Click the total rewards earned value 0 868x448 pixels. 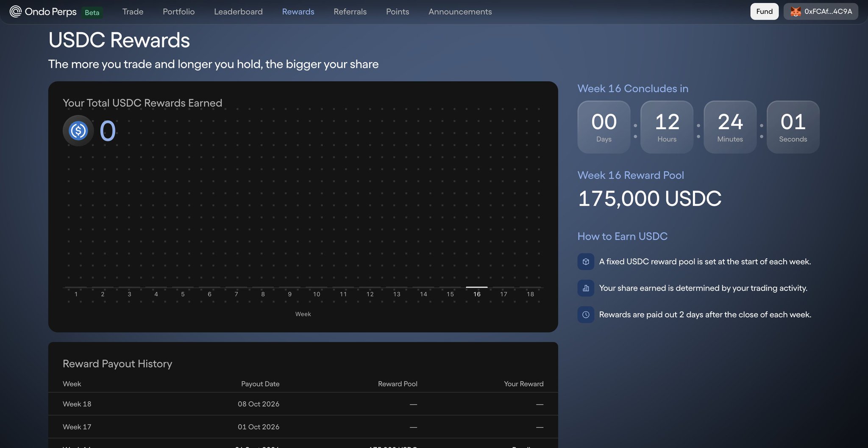[x=108, y=130]
